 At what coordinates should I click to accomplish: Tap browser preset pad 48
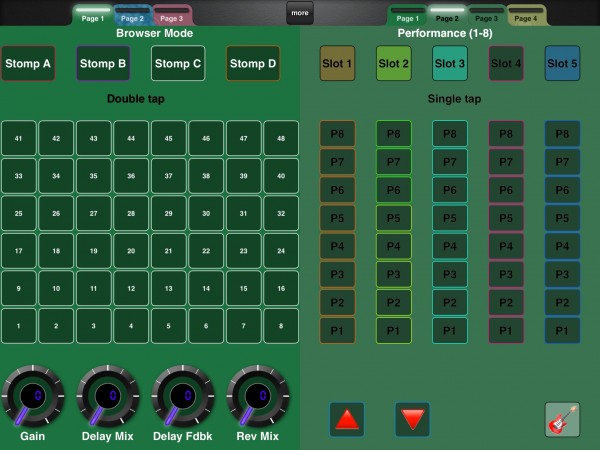(x=281, y=139)
